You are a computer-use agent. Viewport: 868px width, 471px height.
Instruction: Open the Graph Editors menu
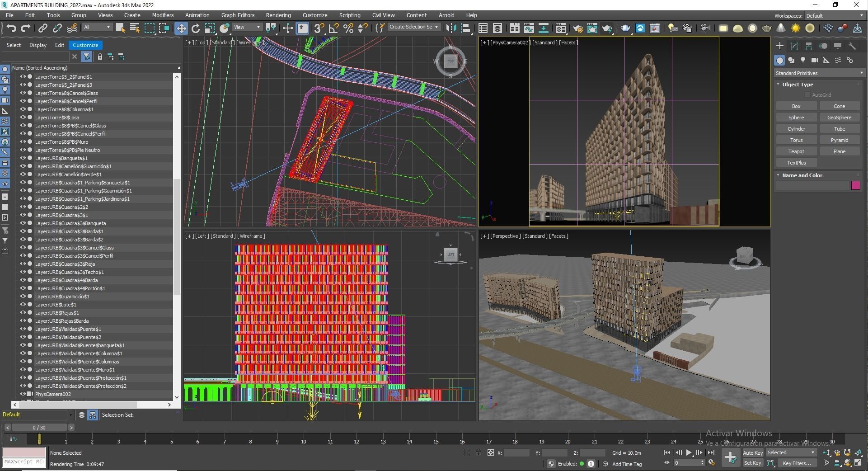[238, 15]
